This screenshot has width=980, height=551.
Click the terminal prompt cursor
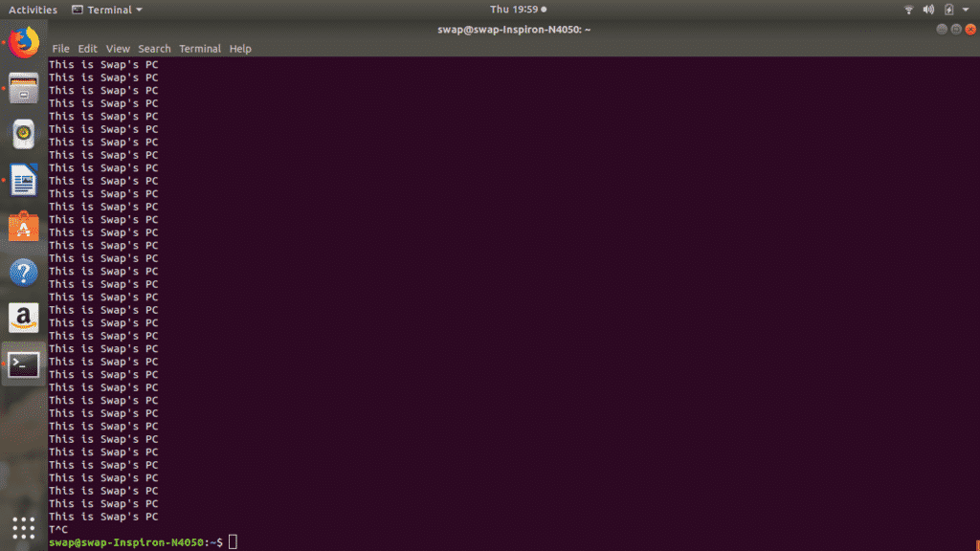tap(233, 542)
